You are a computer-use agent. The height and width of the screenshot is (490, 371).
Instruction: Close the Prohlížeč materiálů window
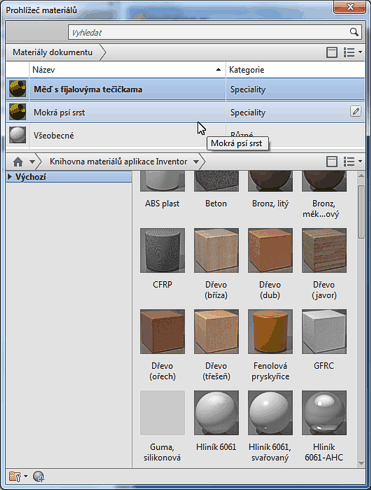[350, 7]
